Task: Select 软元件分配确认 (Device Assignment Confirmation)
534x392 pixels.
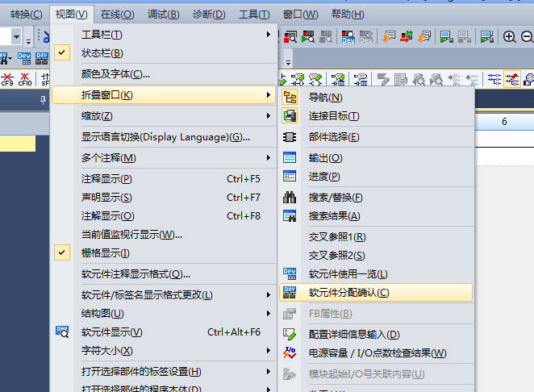Action: (348, 293)
